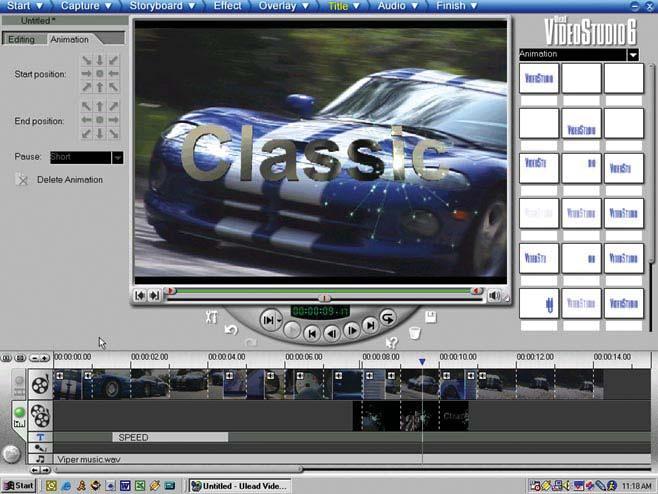Open the Title step menu
Image resolution: width=658 pixels, height=494 pixels.
point(344,6)
